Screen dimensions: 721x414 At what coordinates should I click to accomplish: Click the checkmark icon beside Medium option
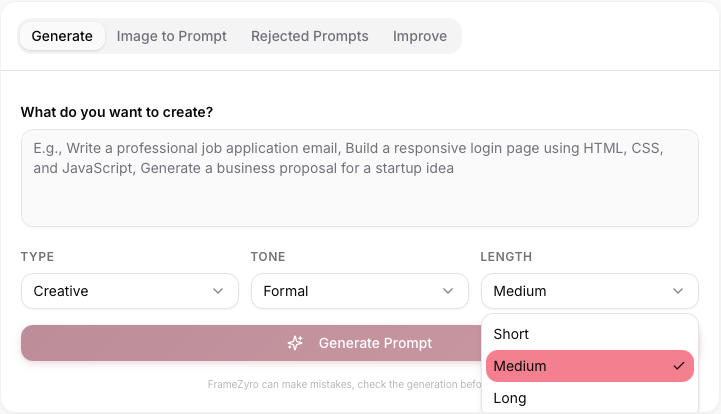point(679,366)
